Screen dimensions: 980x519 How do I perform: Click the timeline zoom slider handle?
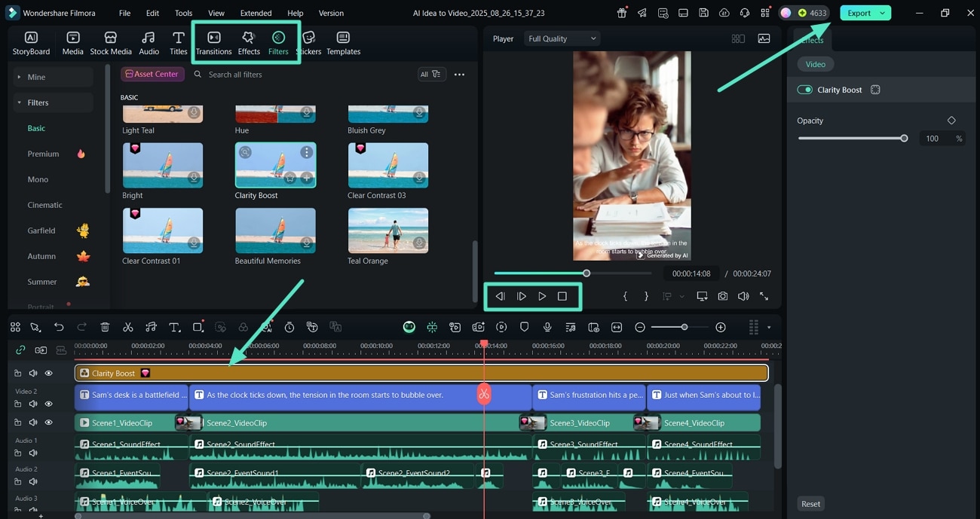pos(684,327)
